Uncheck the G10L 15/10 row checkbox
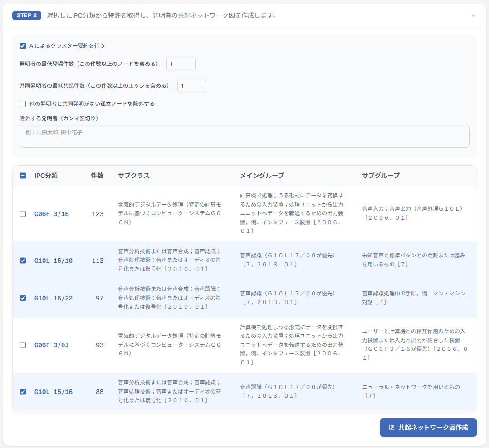Image resolution: width=489 pixels, height=448 pixels. [x=23, y=261]
